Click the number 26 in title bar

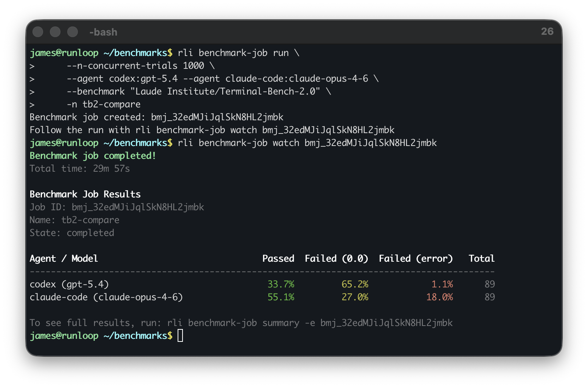(x=547, y=31)
